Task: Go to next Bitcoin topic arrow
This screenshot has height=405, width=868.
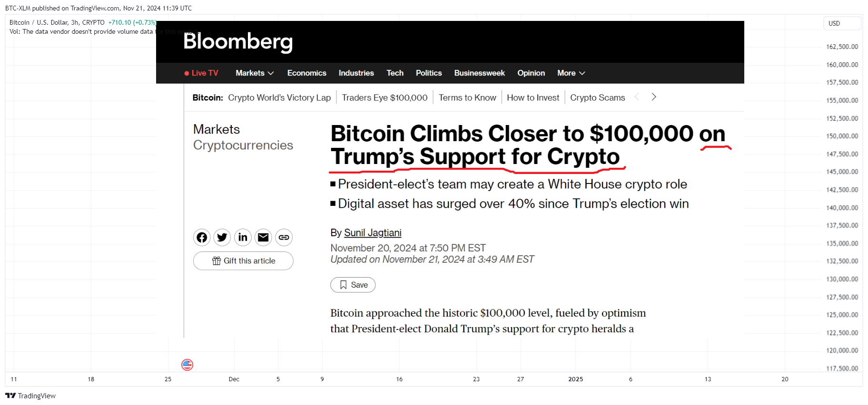Action: 654,97
